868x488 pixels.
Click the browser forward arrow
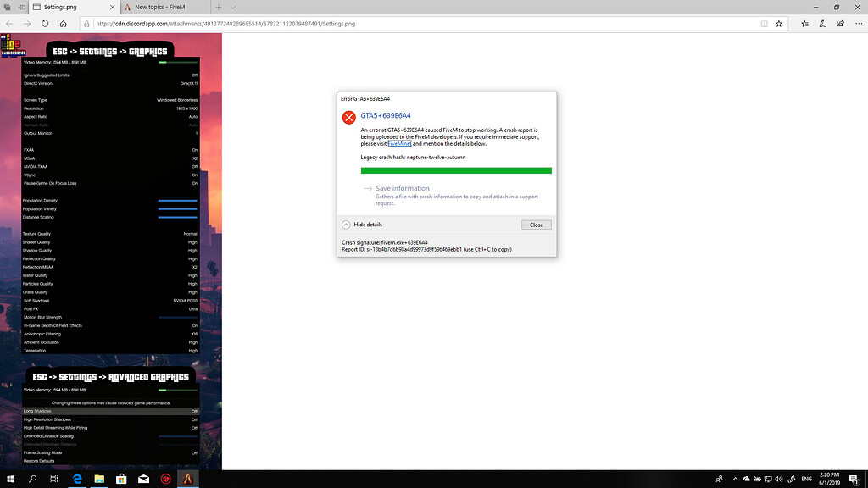(x=27, y=24)
